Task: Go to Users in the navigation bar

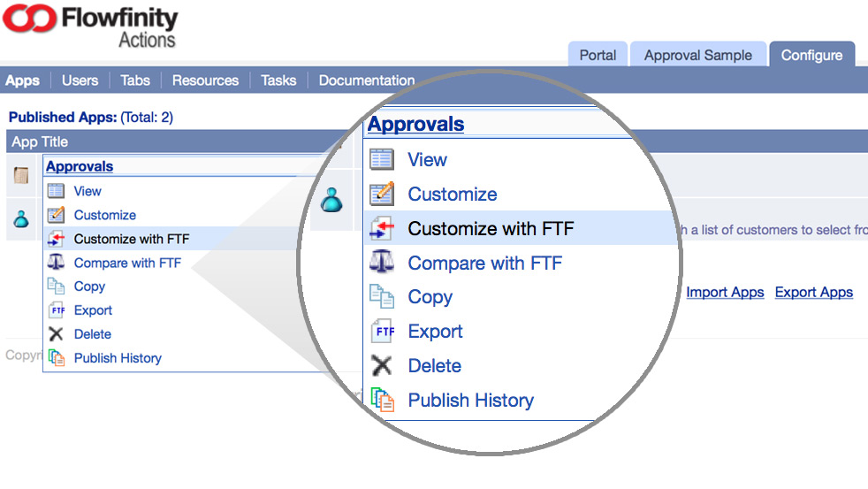Action: 80,80
